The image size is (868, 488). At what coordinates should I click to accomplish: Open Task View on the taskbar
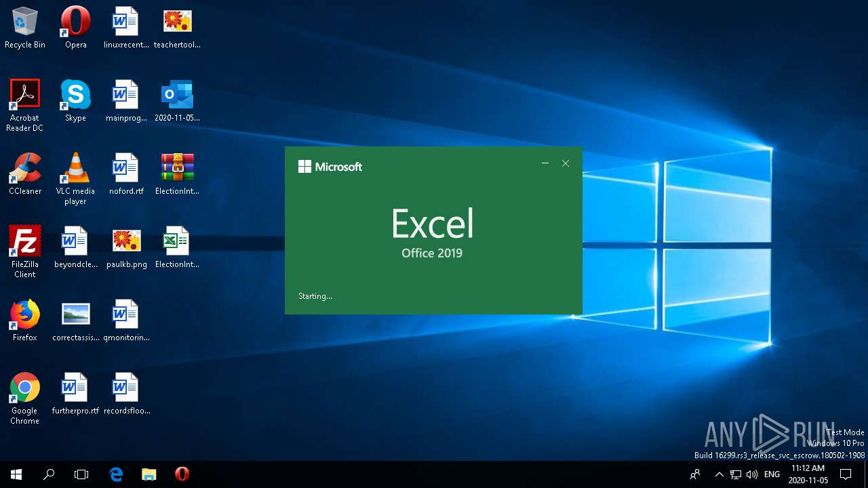(x=81, y=474)
